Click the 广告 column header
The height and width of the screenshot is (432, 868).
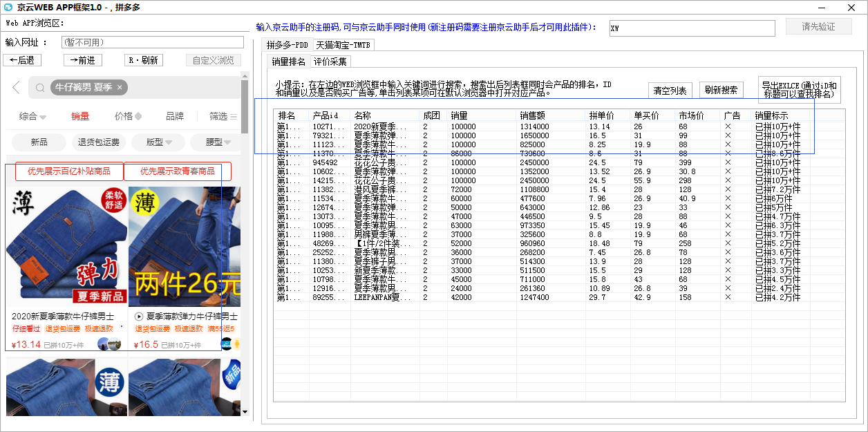tap(736, 115)
